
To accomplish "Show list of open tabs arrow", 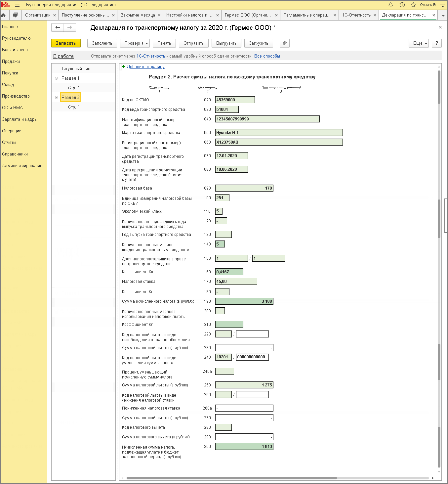I will pos(443,15).
